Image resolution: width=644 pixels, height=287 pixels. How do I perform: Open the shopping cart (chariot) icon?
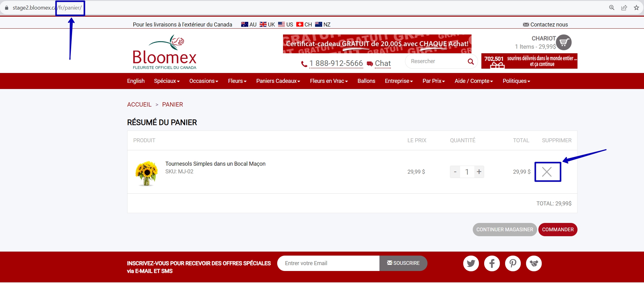tap(564, 42)
